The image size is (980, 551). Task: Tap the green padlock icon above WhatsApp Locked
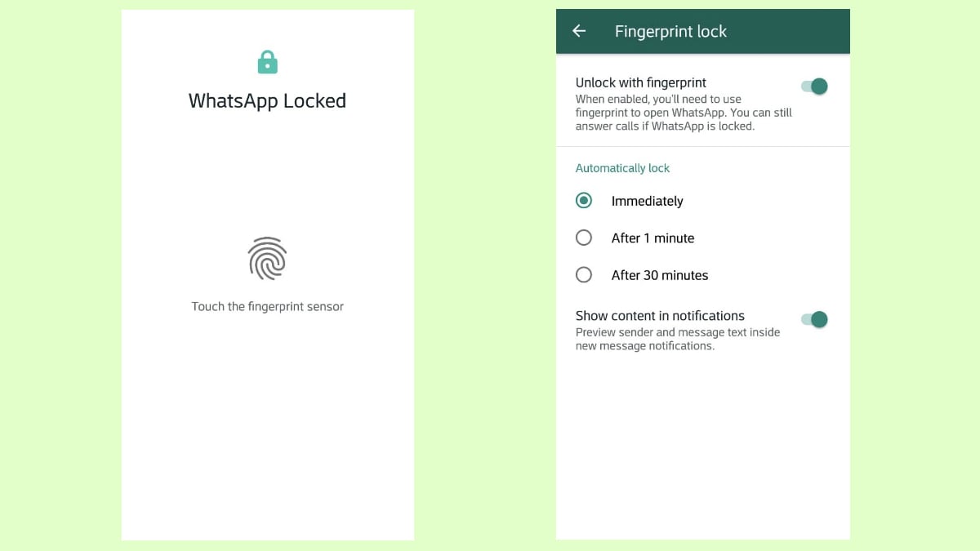point(267,61)
